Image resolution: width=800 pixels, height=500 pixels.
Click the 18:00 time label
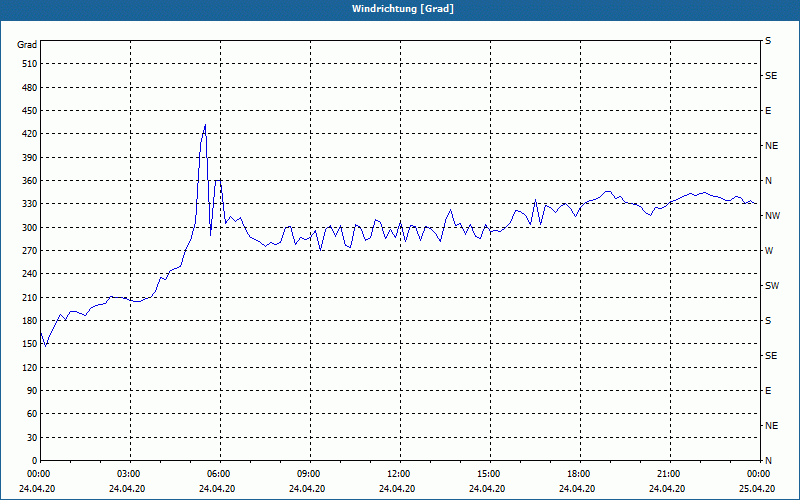pyautogui.click(x=578, y=474)
